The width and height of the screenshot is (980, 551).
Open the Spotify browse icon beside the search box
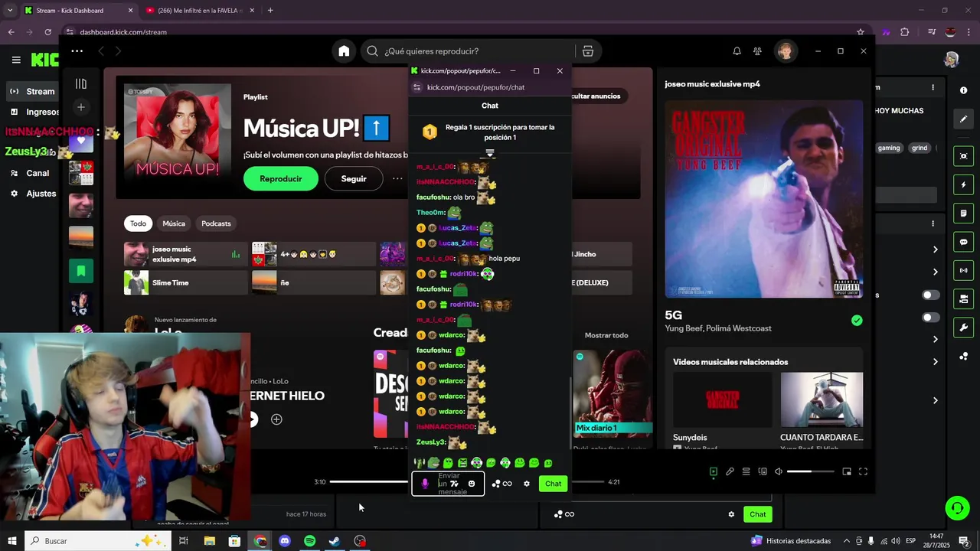tap(588, 51)
